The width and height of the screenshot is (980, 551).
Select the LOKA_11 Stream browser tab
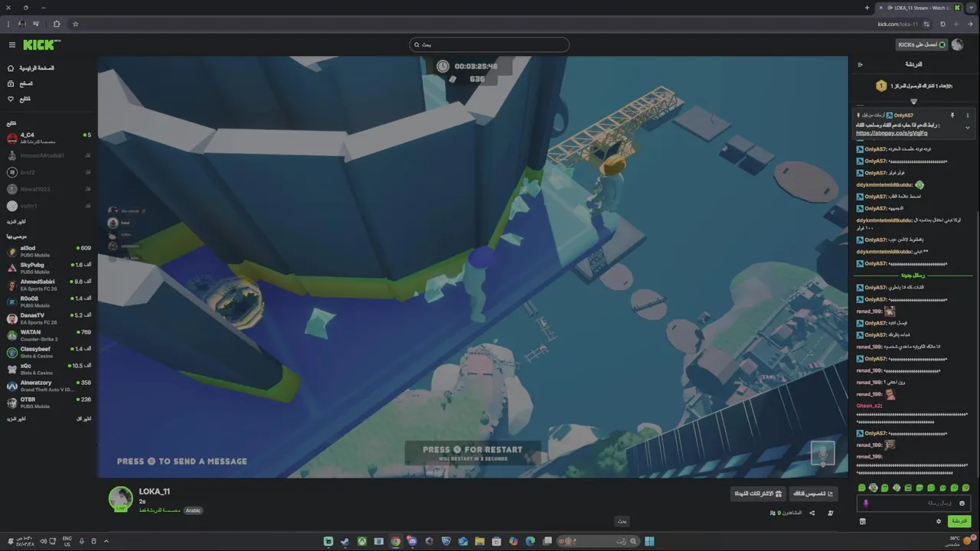(919, 8)
